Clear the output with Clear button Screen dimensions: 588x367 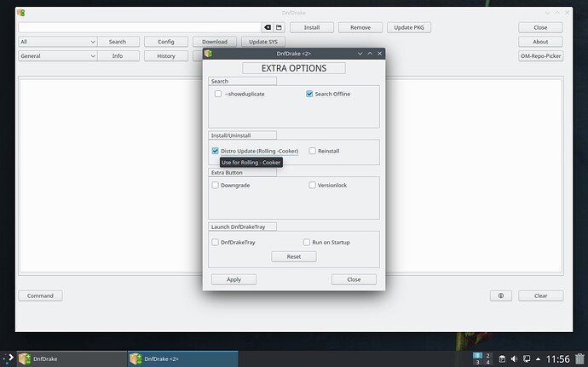click(x=541, y=295)
